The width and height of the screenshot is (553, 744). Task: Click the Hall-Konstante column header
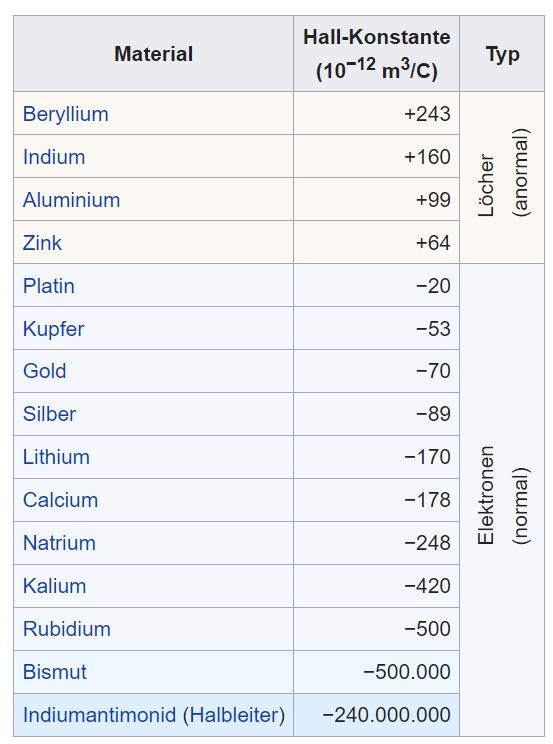[376, 54]
